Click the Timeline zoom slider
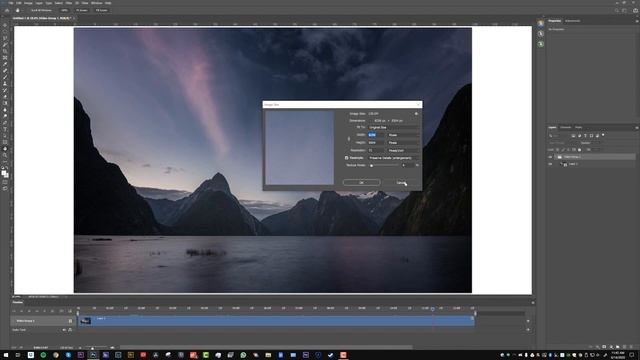Viewport: 640px width, 360px height. click(x=93, y=349)
